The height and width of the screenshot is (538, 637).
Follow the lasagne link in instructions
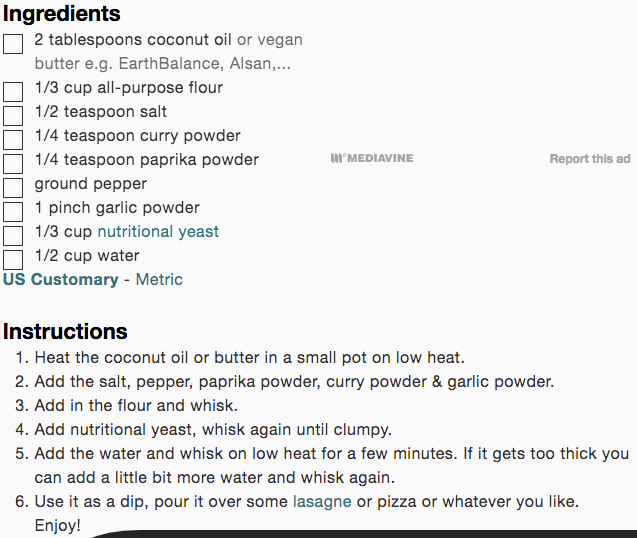322,501
